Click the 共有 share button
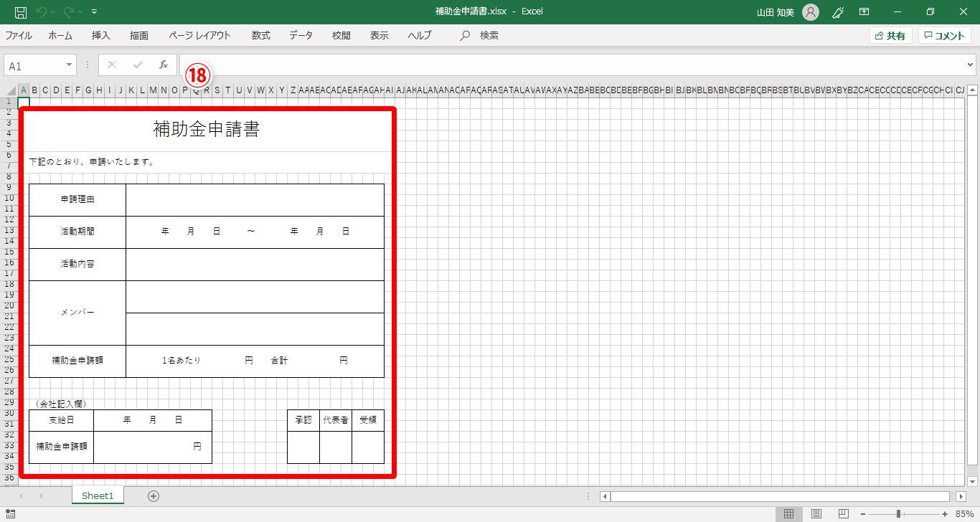 pos(890,36)
